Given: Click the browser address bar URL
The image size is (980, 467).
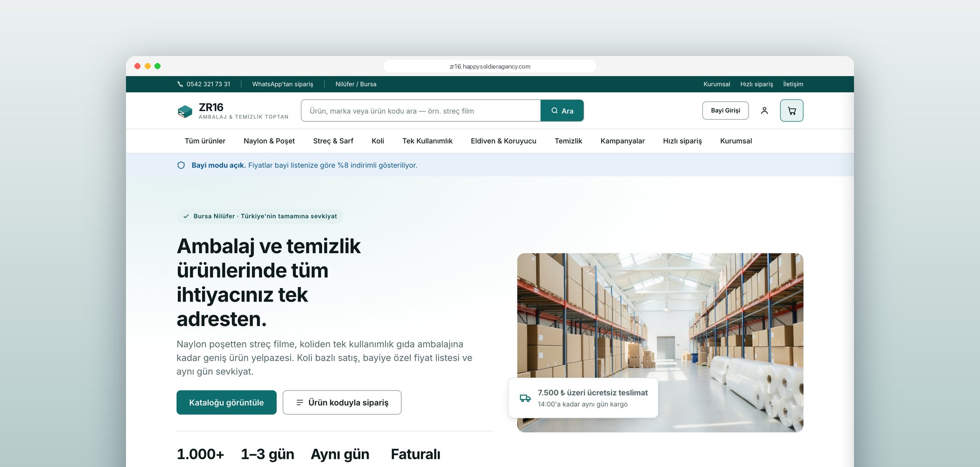Looking at the screenshot, I should coord(490,66).
